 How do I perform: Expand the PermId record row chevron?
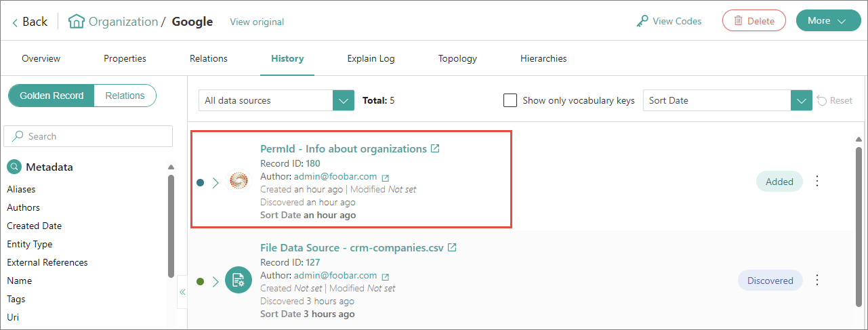[x=215, y=182]
